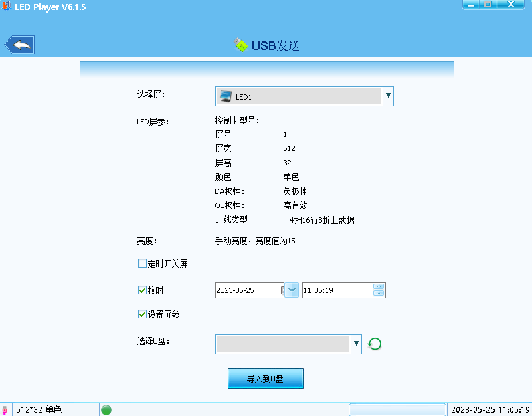Click the 2023-05-25 date field
Image resolution: width=532 pixels, height=416 pixels.
[248, 290]
